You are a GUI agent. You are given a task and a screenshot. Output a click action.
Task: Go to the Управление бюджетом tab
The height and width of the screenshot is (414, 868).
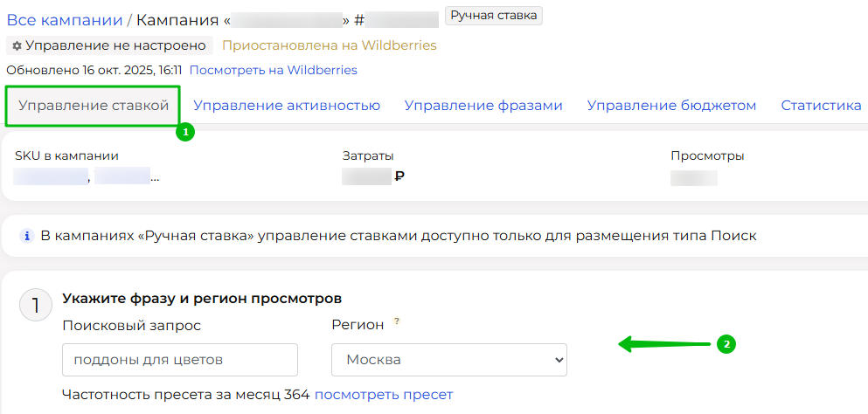pos(671,106)
